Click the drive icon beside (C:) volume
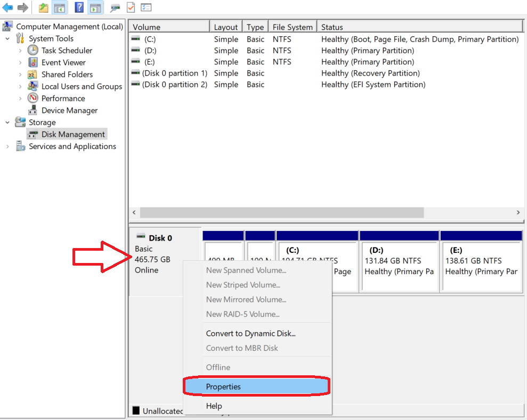Image resolution: width=527 pixels, height=420 pixels. (x=135, y=39)
